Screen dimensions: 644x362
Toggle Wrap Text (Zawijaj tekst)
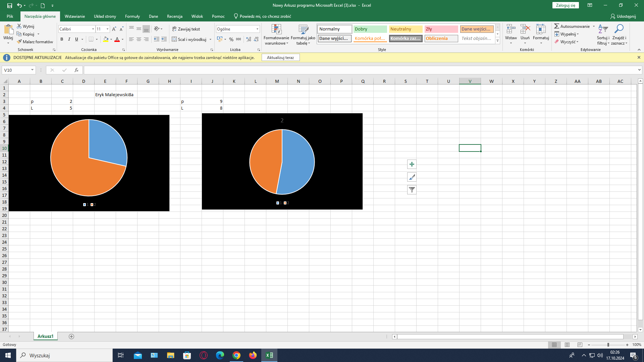(x=186, y=29)
